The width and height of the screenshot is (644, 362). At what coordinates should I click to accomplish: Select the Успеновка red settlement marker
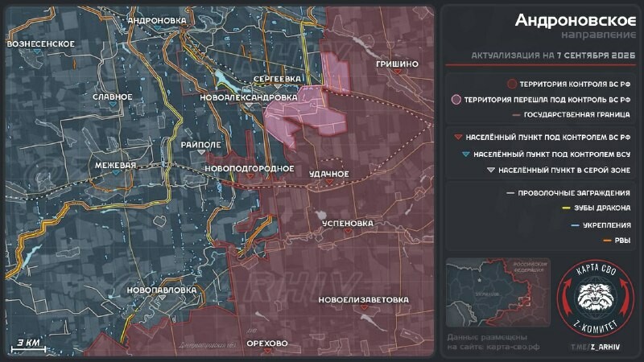tap(348, 231)
